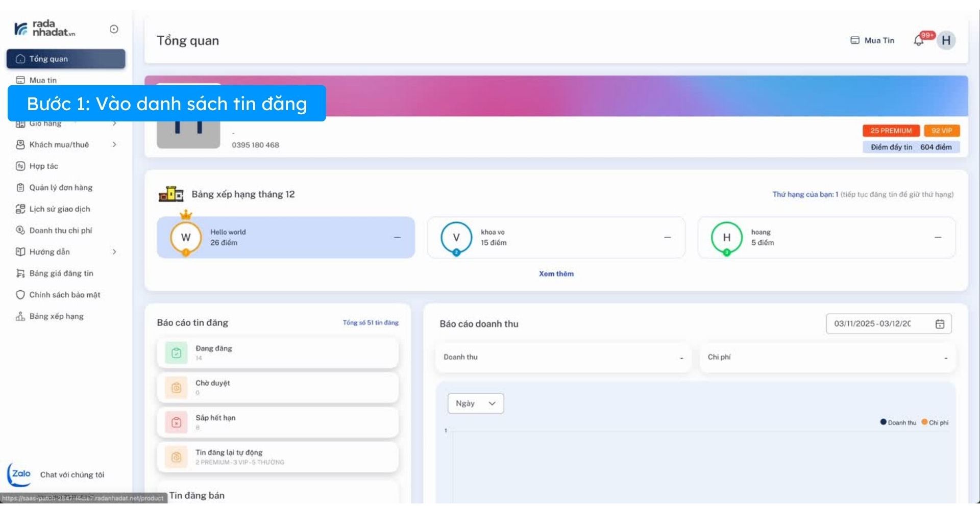Expand the Khách mua/thuê submenu chevron
This screenshot has height=532, width=980.
pyautogui.click(x=114, y=145)
